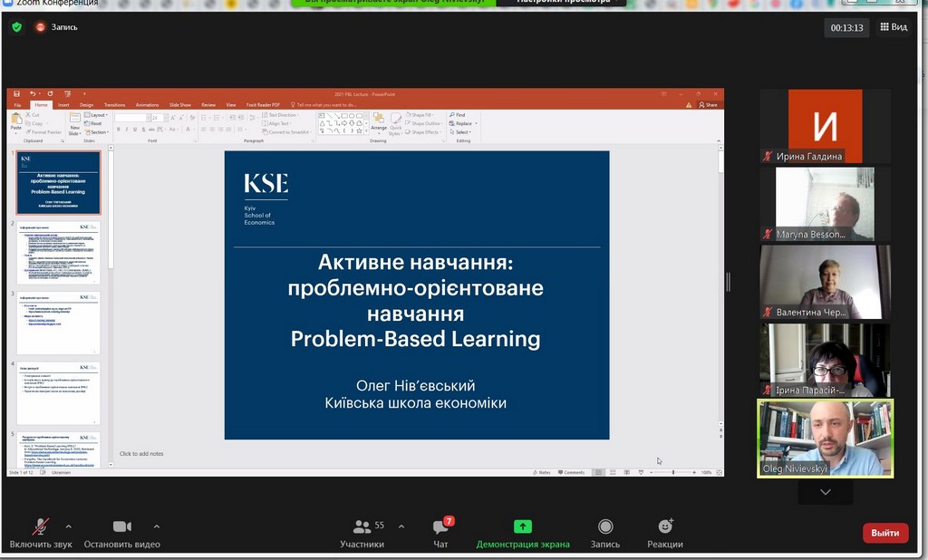This screenshot has width=928, height=560.
Task: Click the green Share Screen icon
Action: coord(523,526)
